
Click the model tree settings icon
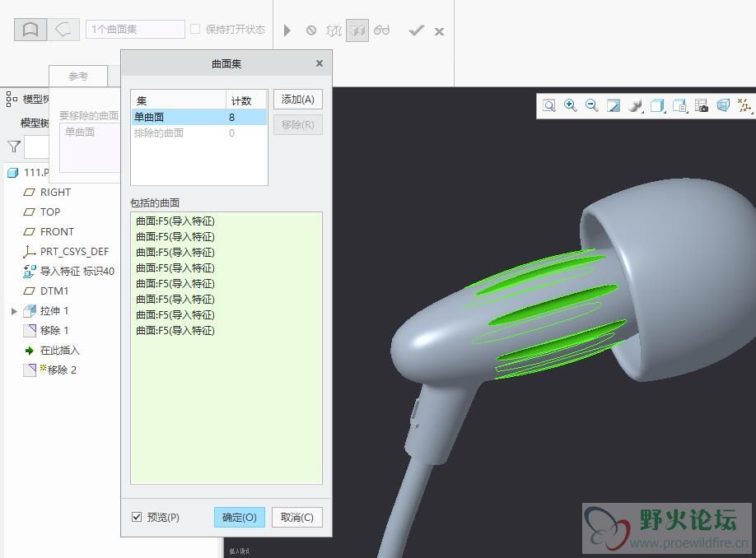pyautogui.click(x=12, y=99)
